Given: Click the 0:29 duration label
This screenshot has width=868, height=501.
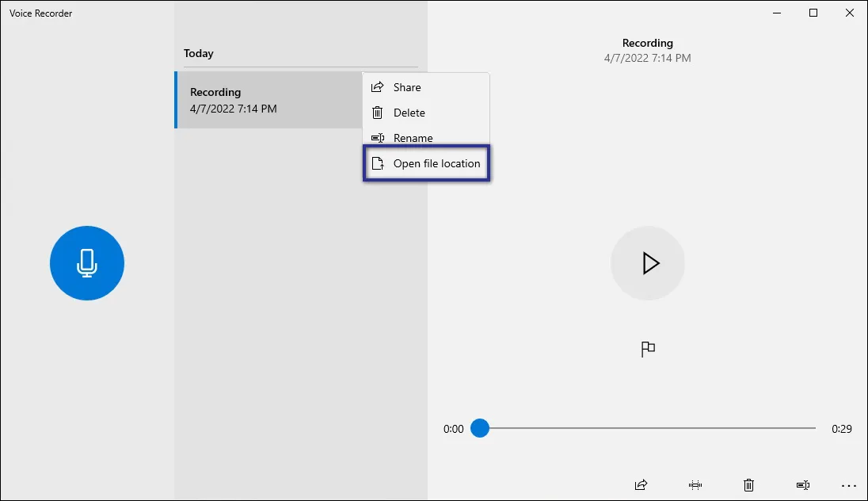Looking at the screenshot, I should 841,429.
